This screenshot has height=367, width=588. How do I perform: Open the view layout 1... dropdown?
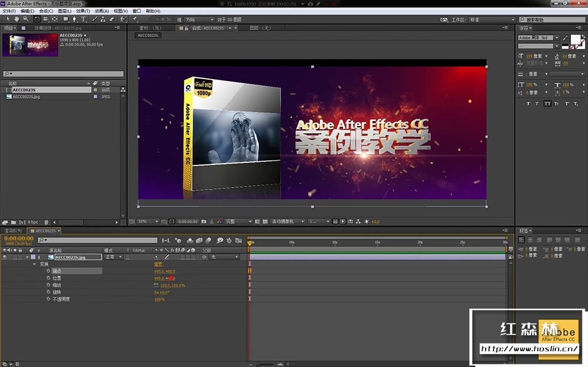point(319,221)
